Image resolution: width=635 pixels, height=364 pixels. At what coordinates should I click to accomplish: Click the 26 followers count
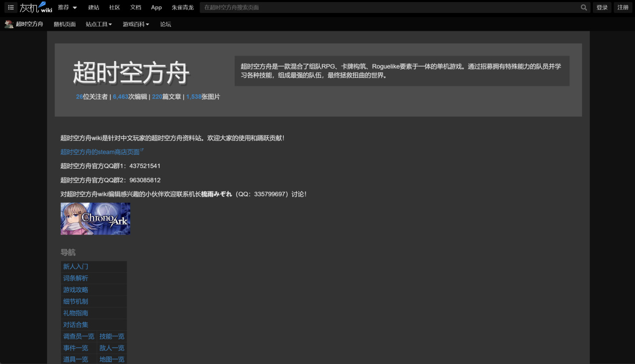(x=79, y=97)
